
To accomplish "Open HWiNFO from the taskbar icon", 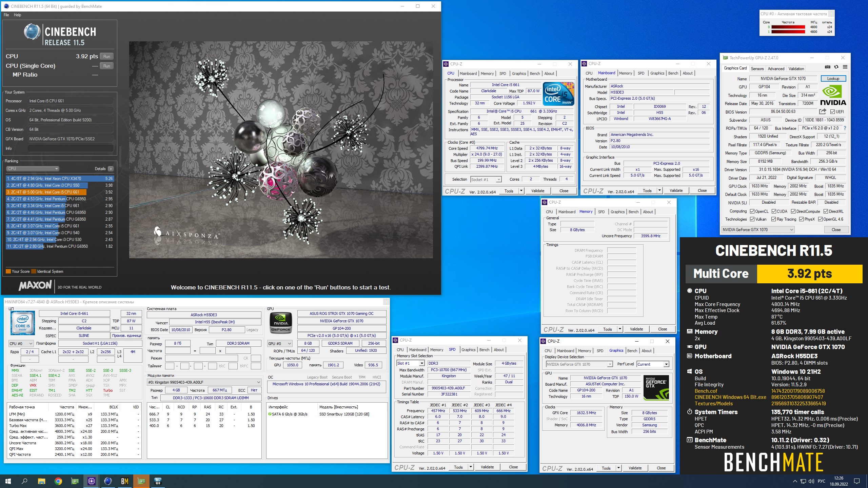I will click(158, 481).
